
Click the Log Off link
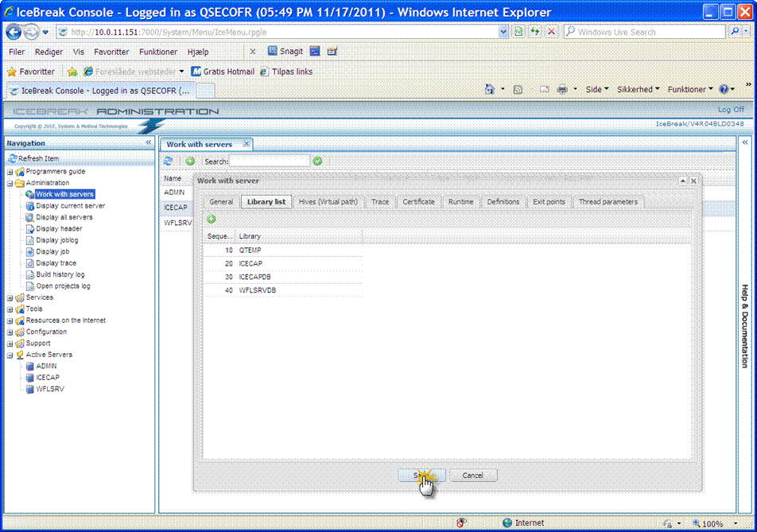(x=731, y=110)
